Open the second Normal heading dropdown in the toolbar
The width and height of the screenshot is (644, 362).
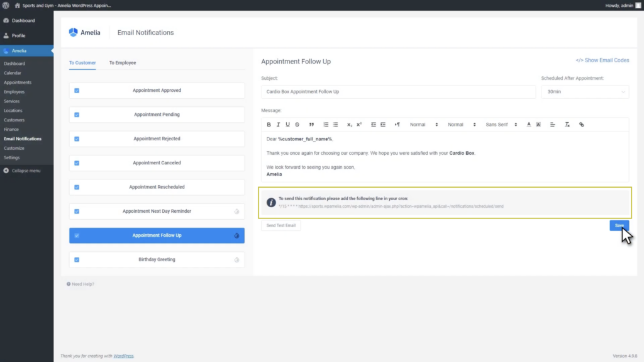click(x=462, y=125)
